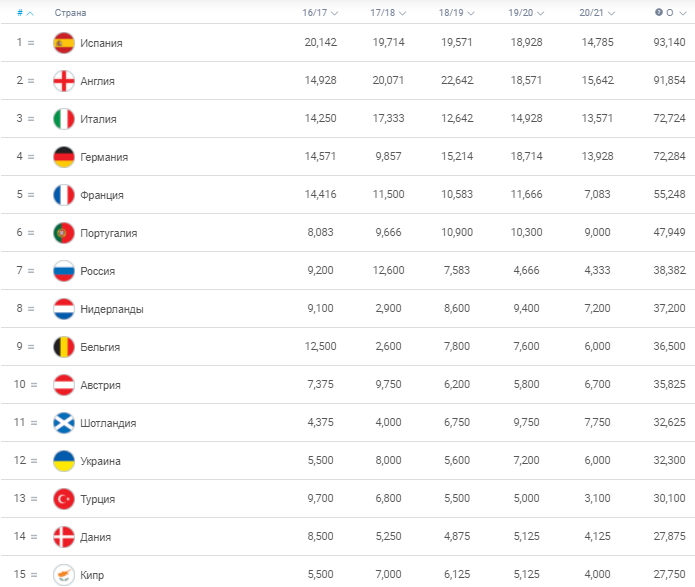Click the info icon beside O column

[659, 12]
